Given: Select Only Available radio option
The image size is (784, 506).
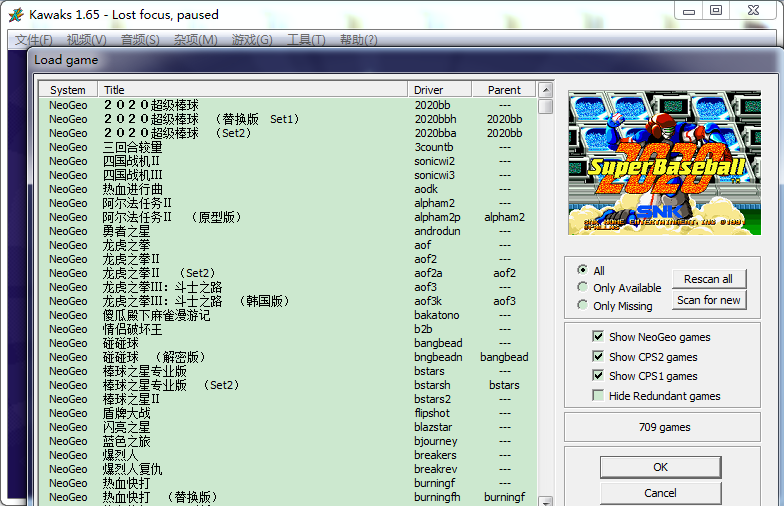Looking at the screenshot, I should (x=582, y=288).
